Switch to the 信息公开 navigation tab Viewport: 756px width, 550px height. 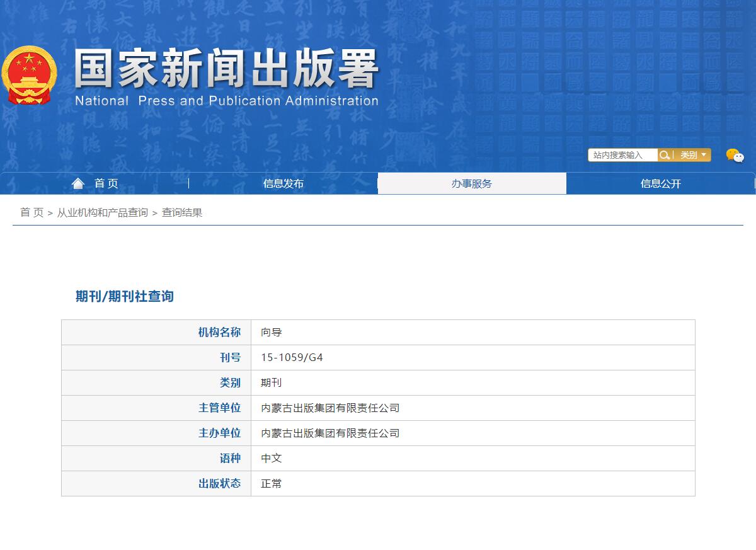660,183
